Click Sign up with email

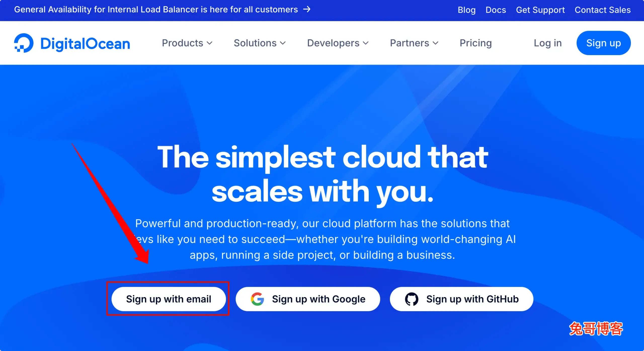click(x=169, y=299)
